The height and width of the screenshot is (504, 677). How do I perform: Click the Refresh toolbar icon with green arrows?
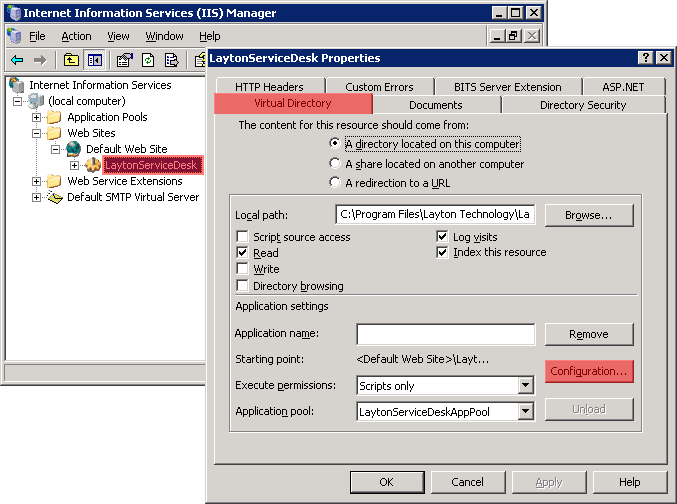[148, 60]
